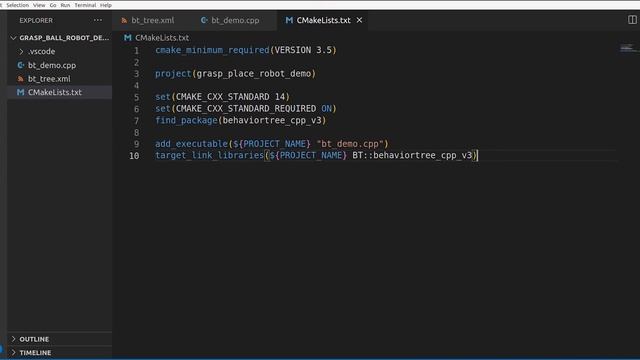This screenshot has width=640, height=360.
Task: Click grasp_place_robot_demo on line 3
Action: click(253, 74)
